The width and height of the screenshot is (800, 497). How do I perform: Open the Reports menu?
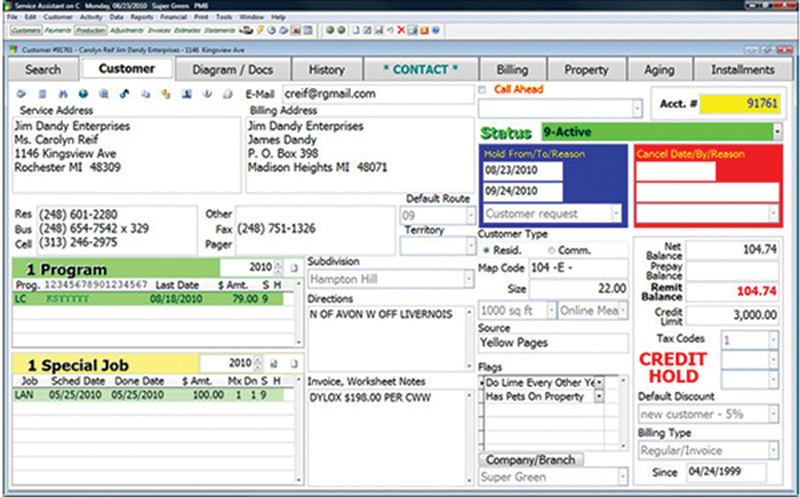(x=142, y=17)
